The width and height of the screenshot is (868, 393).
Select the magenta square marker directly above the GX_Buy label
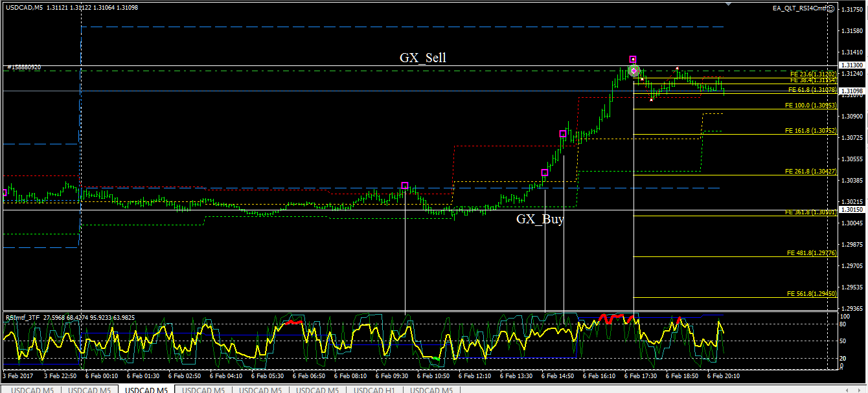pyautogui.click(x=545, y=173)
